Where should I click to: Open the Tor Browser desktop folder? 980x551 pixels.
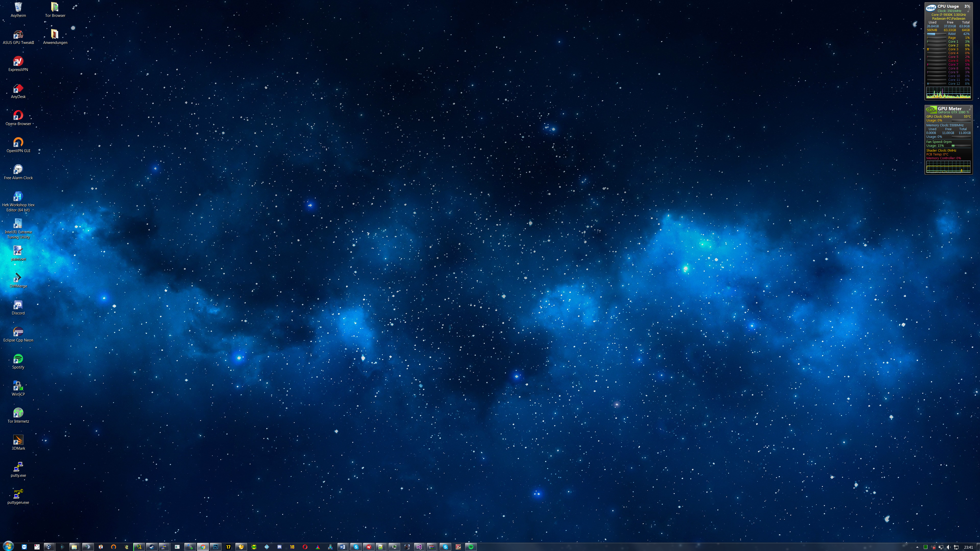tap(55, 9)
